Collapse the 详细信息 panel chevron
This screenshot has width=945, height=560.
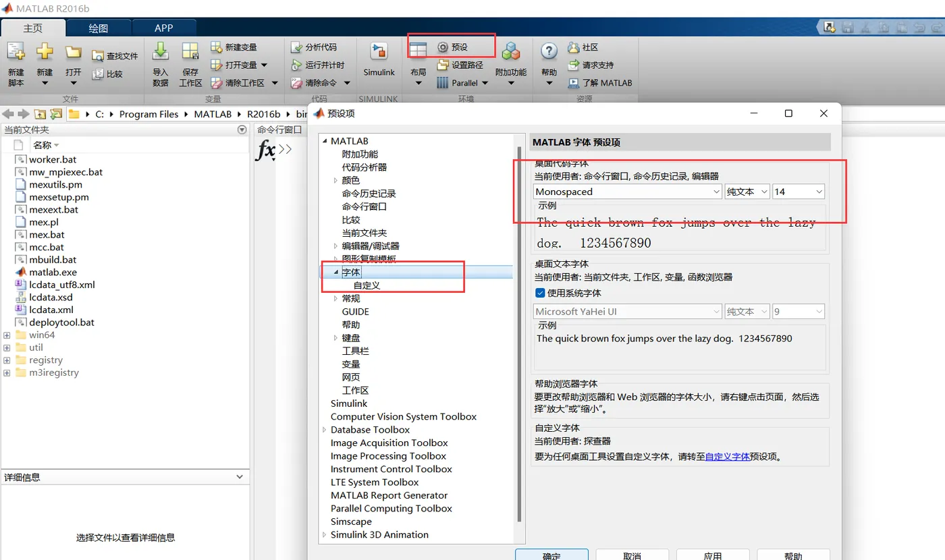click(x=240, y=477)
